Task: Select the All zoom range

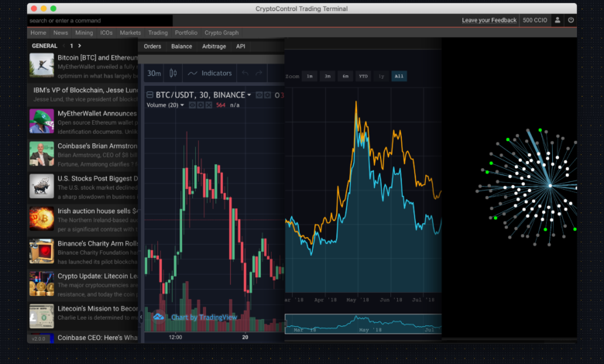Action: 399,76
